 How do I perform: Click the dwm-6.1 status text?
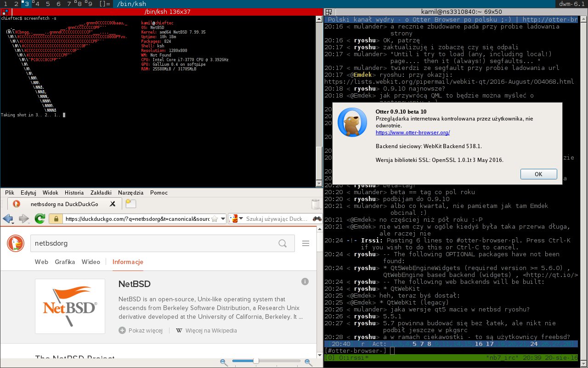point(571,4)
